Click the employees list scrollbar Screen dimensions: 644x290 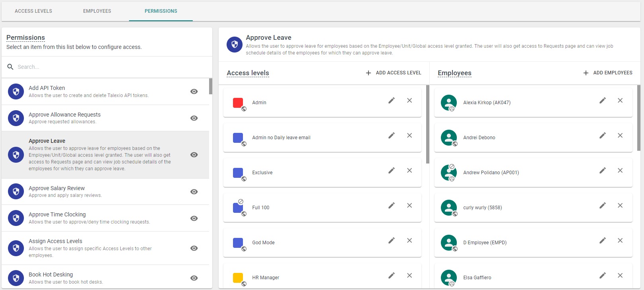pos(639,118)
